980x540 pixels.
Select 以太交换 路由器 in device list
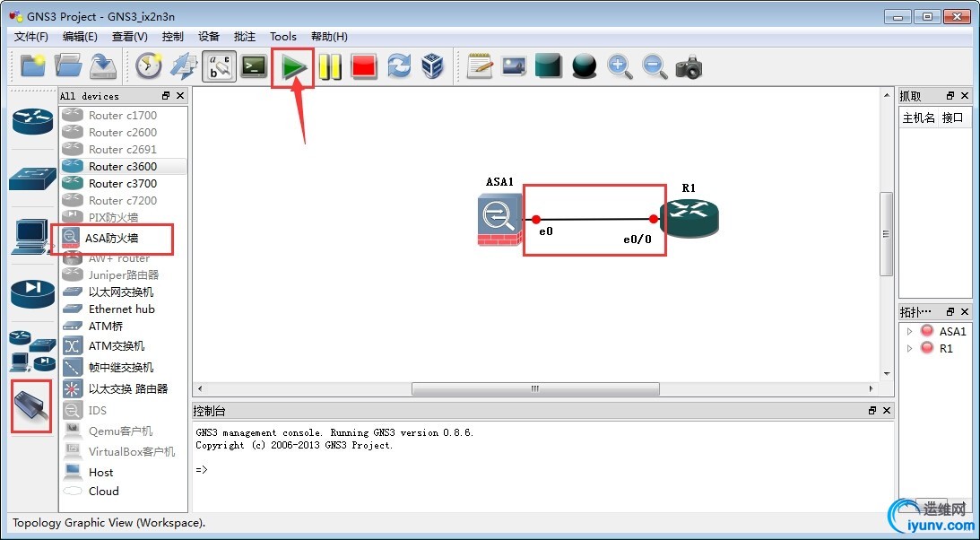(123, 388)
